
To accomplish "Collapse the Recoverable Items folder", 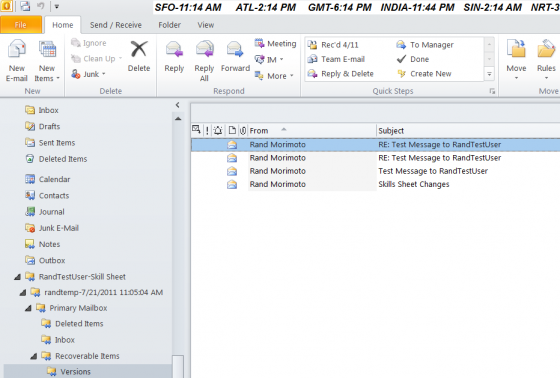I will tap(34, 356).
